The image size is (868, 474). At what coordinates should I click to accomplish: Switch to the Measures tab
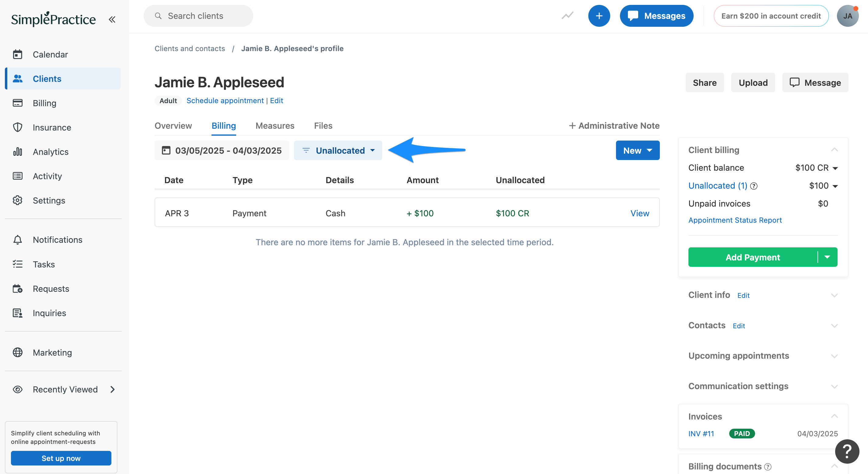(275, 126)
